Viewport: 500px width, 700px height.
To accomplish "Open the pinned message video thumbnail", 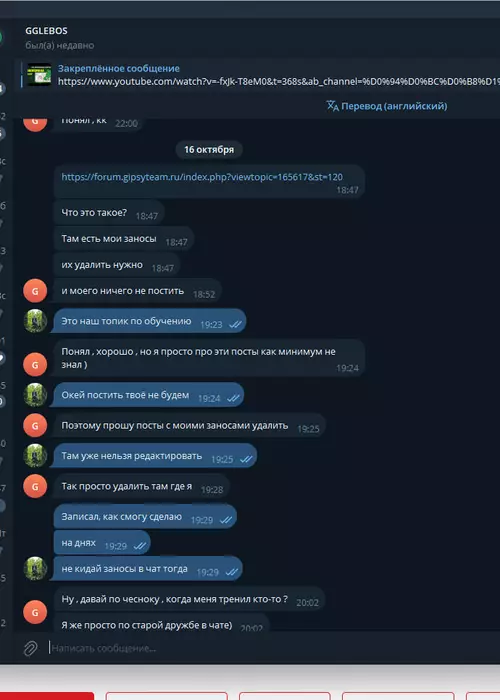I will 39,75.
